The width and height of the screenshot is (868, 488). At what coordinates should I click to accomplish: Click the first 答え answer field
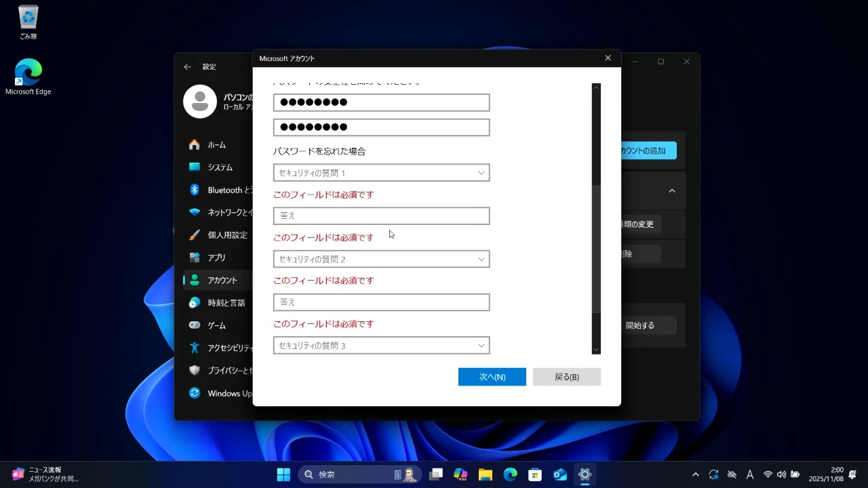[381, 216]
